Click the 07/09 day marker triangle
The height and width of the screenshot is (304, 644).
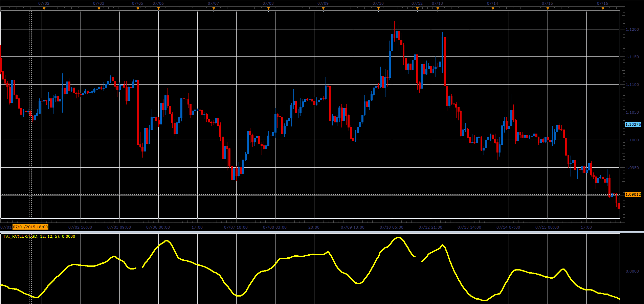(x=323, y=8)
